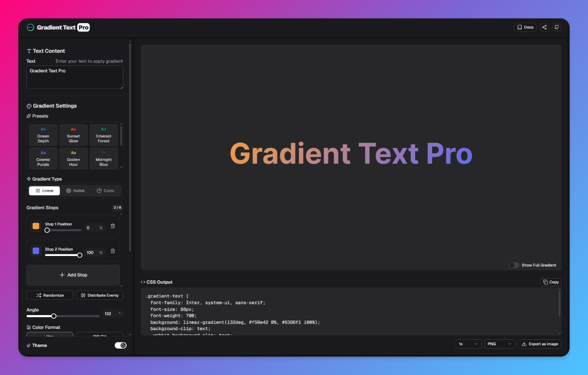Select Radial gradient type
Image resolution: width=588 pixels, height=375 pixels.
[x=75, y=191]
